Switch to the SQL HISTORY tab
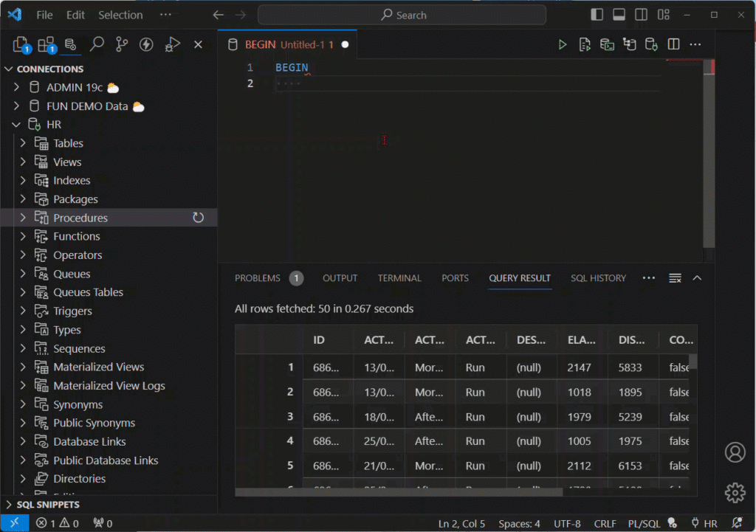Image resolution: width=756 pixels, height=532 pixels. point(598,278)
